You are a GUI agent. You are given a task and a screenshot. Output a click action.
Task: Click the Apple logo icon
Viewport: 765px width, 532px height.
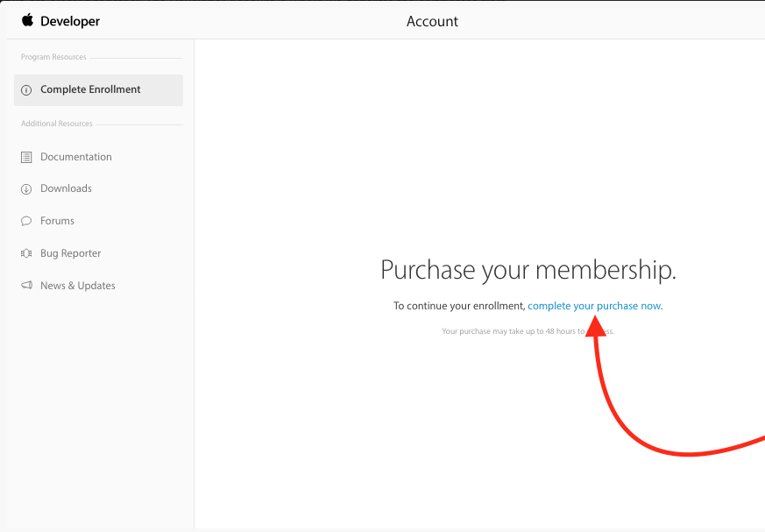(x=27, y=20)
